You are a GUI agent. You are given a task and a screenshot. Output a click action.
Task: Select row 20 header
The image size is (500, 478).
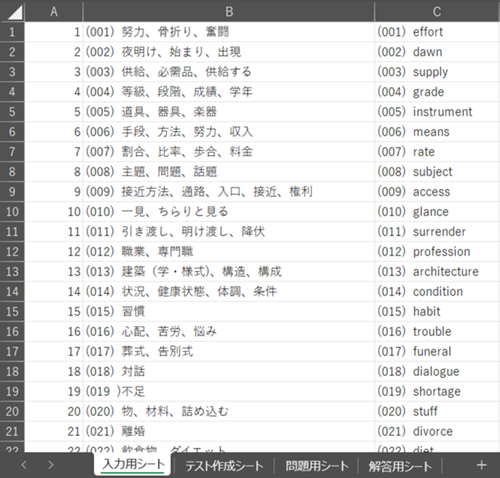coord(12,411)
